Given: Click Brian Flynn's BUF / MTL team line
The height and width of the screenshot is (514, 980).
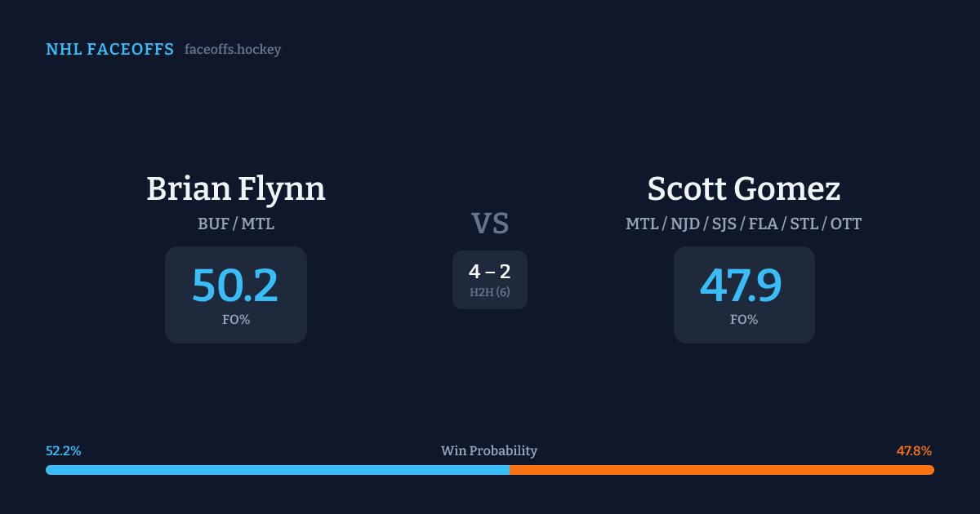Looking at the screenshot, I should point(236,224).
